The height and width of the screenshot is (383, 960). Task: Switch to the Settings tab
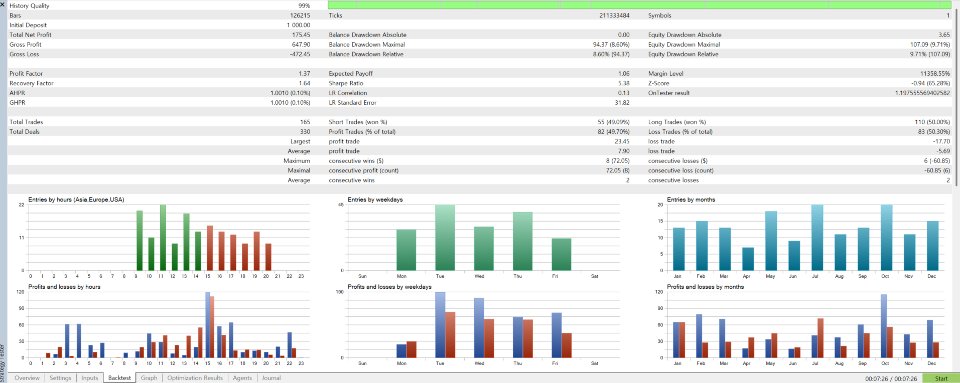(x=61, y=378)
